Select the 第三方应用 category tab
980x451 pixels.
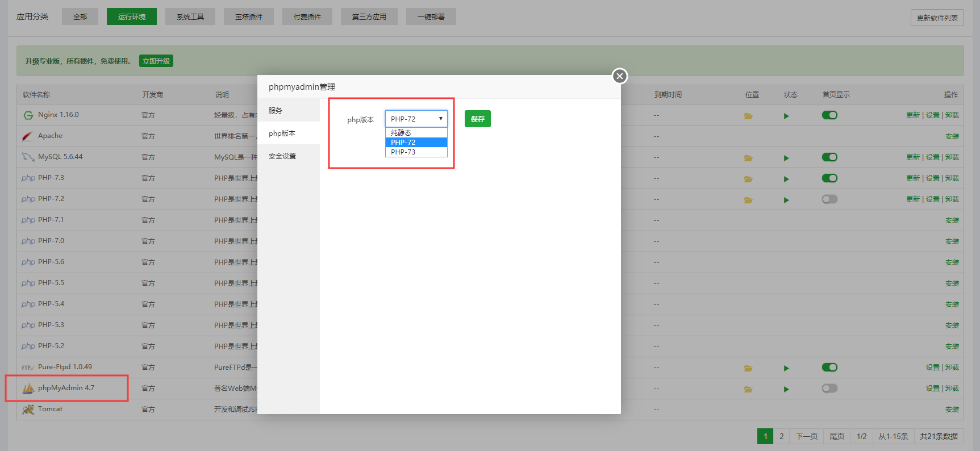(x=369, y=16)
